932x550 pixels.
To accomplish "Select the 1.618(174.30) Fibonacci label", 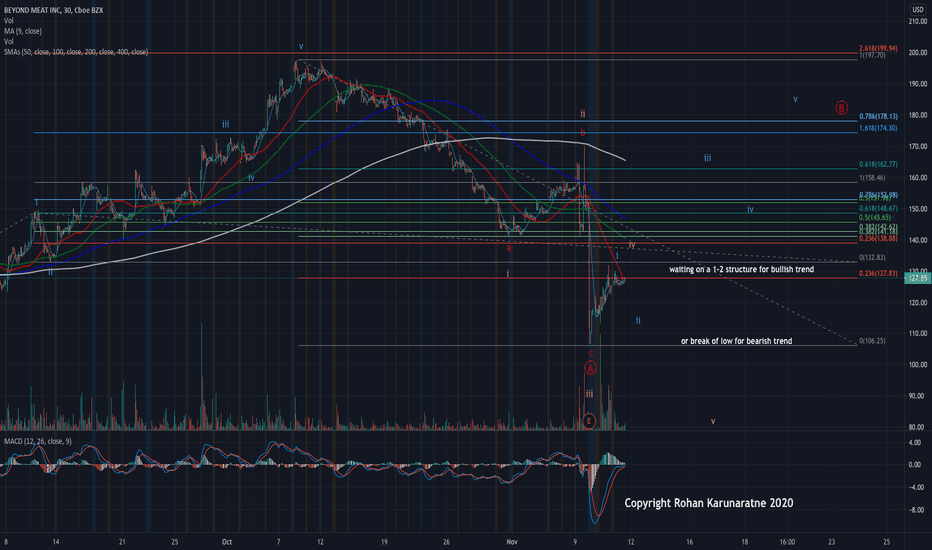I will 878,128.
